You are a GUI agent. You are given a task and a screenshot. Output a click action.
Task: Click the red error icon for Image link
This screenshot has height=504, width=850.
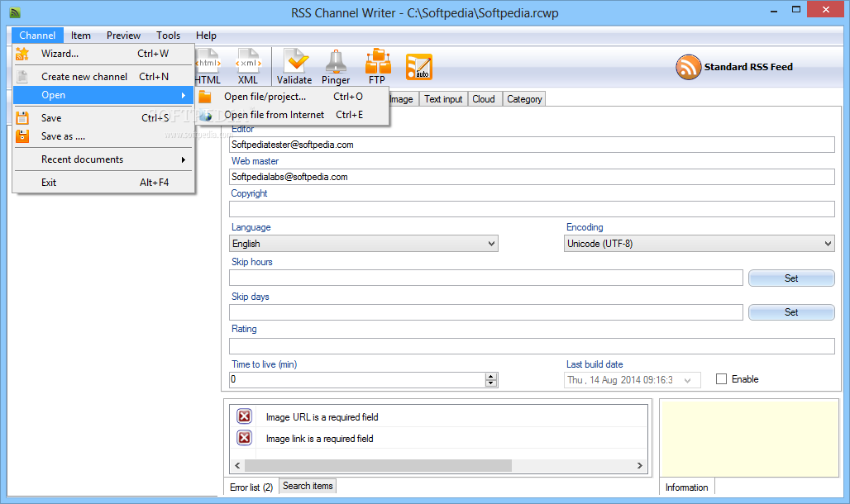(x=245, y=437)
